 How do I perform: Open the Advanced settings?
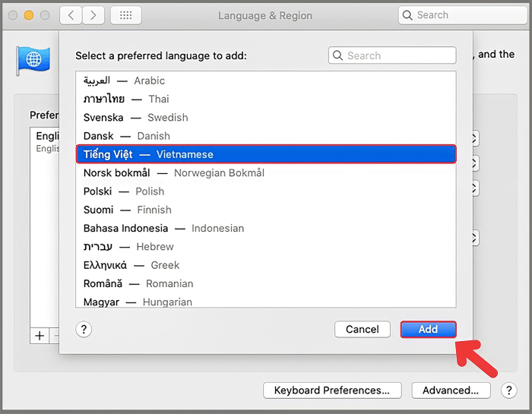[451, 390]
